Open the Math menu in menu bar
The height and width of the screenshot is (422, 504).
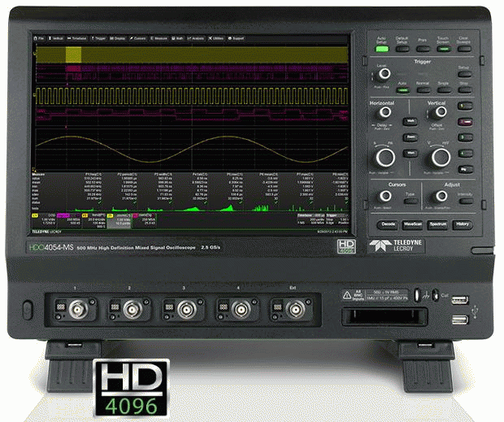(x=177, y=38)
